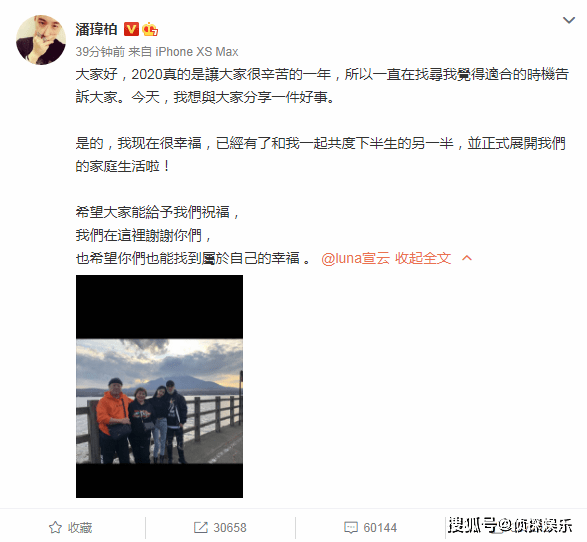Click the opening paragraph mentioning 2020
This screenshot has width=587, height=542.
322,85
